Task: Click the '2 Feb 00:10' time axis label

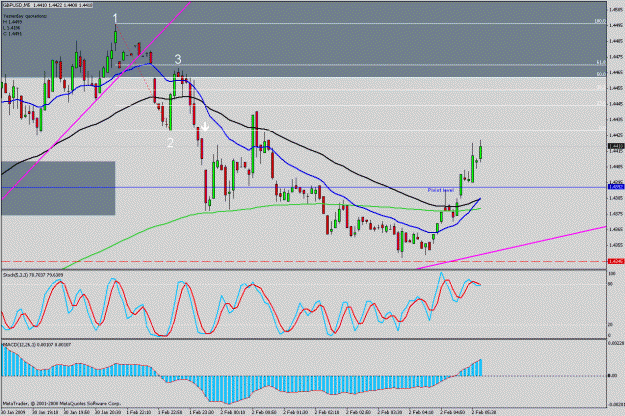Action: (233, 412)
